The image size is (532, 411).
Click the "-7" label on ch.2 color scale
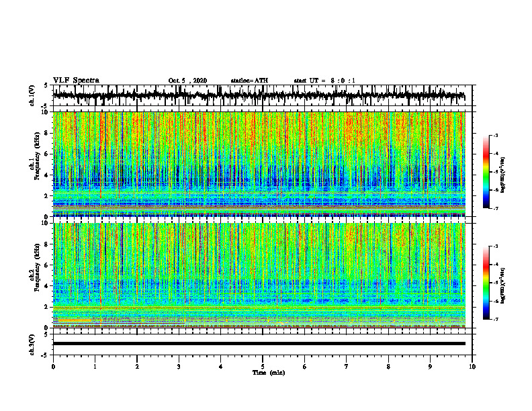point(496,319)
